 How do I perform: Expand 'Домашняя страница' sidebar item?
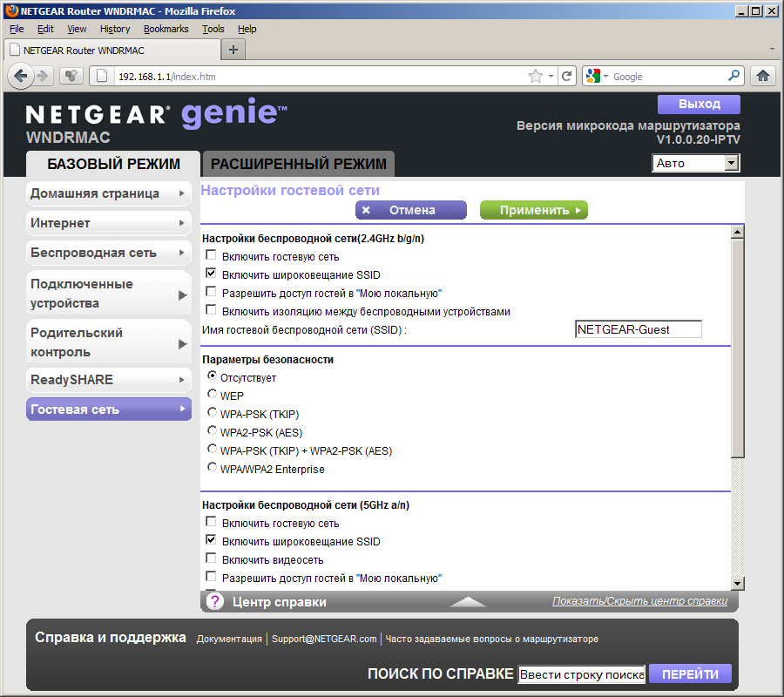[x=109, y=193]
